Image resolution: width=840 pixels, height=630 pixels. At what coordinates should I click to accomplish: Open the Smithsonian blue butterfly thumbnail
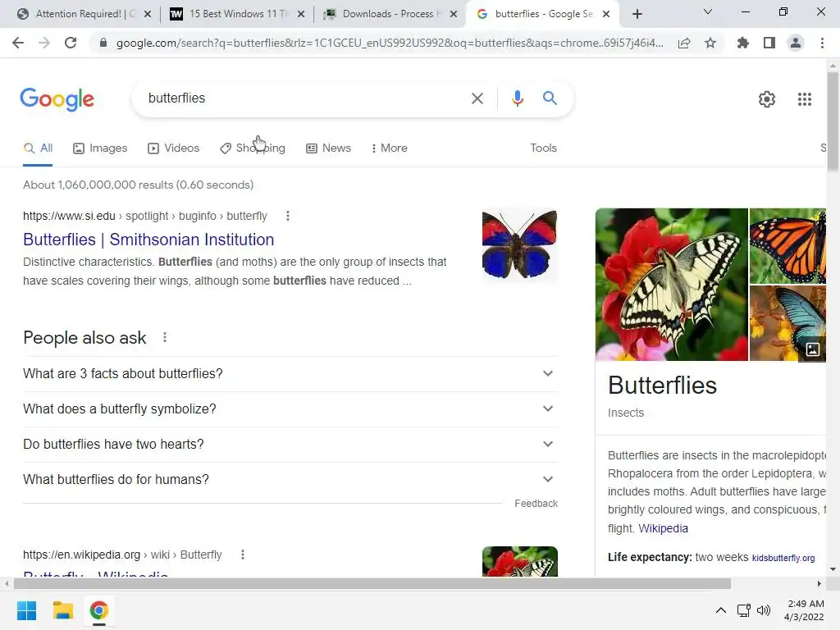click(519, 245)
